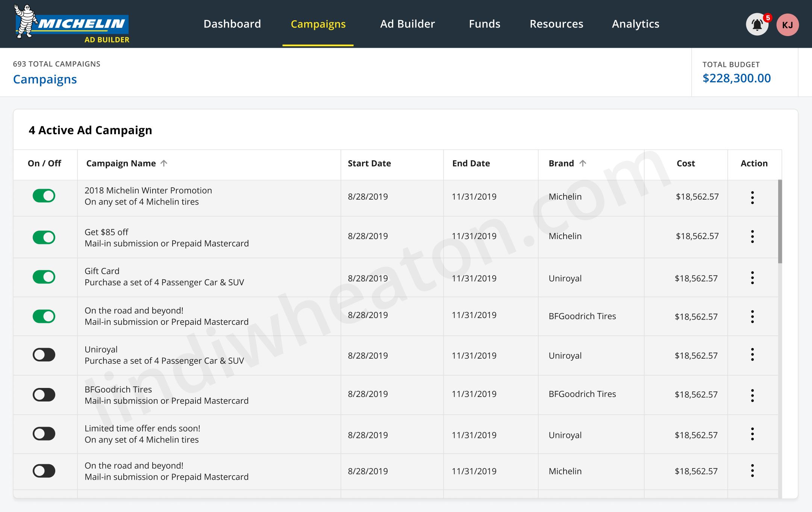
Task: Disable the Gift Card campaign toggle
Action: coord(44,277)
